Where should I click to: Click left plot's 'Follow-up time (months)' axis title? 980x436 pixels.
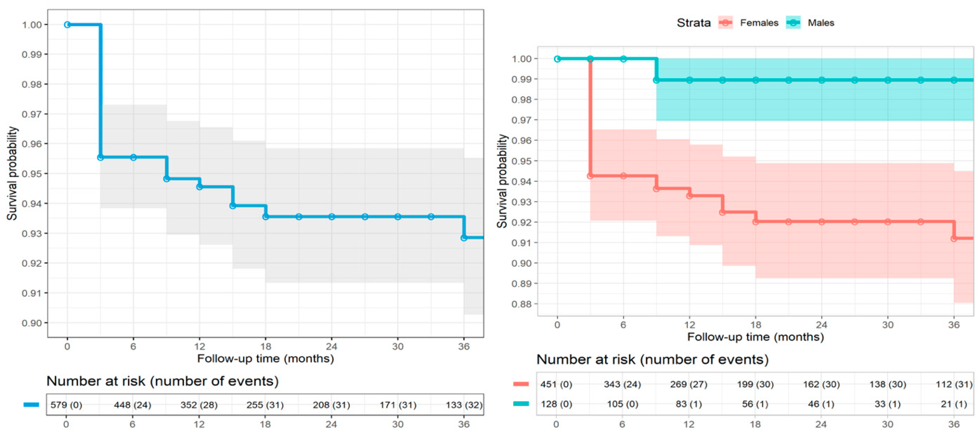(266, 359)
